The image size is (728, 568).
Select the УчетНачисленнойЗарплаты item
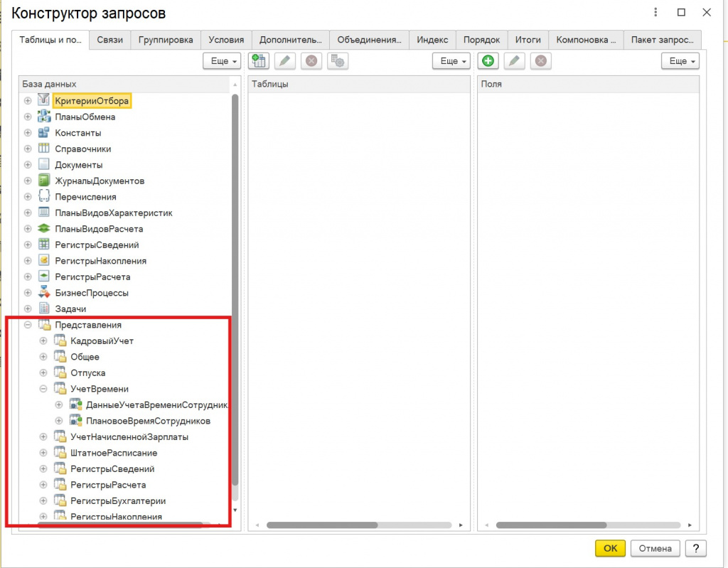click(129, 436)
